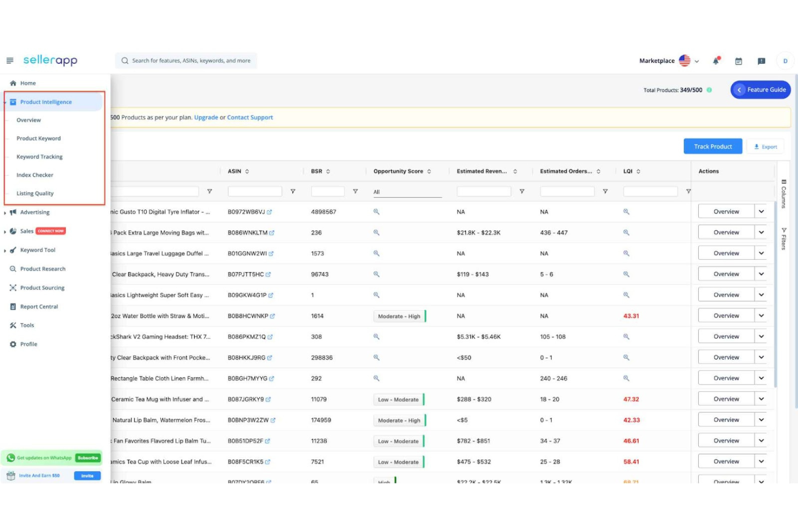
Task: Focus the ASIN column filter input
Action: [255, 191]
